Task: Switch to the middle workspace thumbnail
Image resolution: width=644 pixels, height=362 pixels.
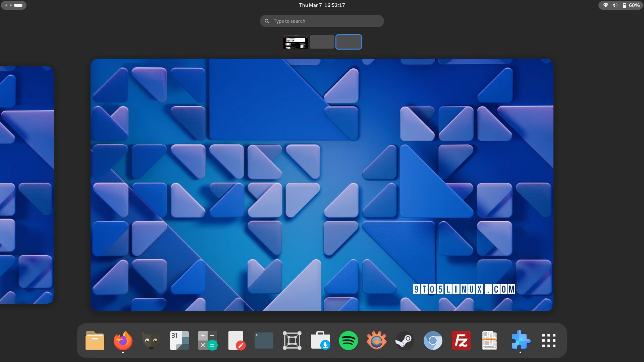Action: click(322, 42)
